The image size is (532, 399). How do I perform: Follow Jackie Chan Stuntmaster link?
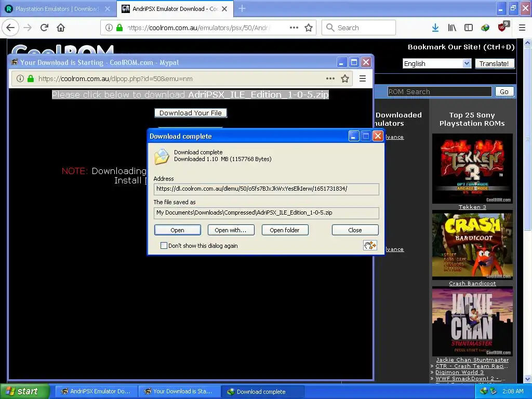click(x=472, y=360)
